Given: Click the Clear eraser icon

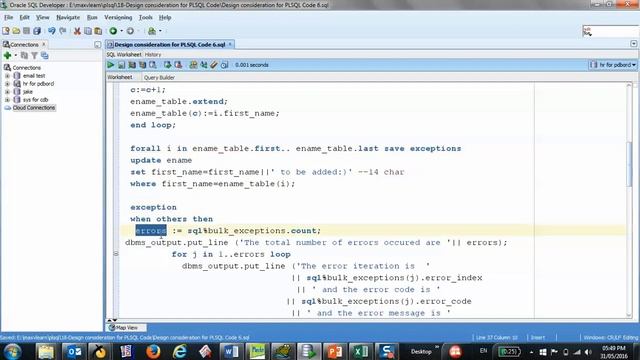Looking at the screenshot, I should pyautogui.click(x=214, y=65).
